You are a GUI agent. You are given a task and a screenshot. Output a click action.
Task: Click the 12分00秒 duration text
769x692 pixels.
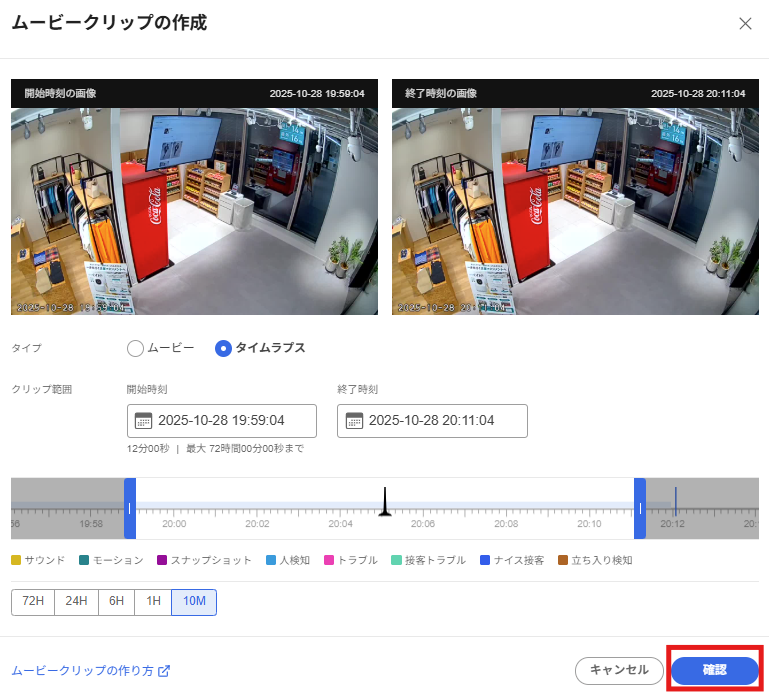(148, 448)
